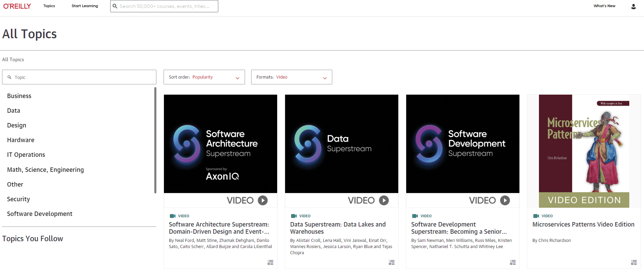Screen dimensions: 644x273
Task: Select the Security topic
Action: tap(18, 199)
